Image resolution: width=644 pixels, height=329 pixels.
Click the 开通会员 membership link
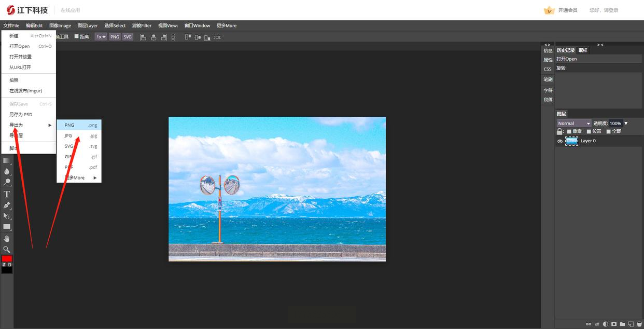point(567,10)
